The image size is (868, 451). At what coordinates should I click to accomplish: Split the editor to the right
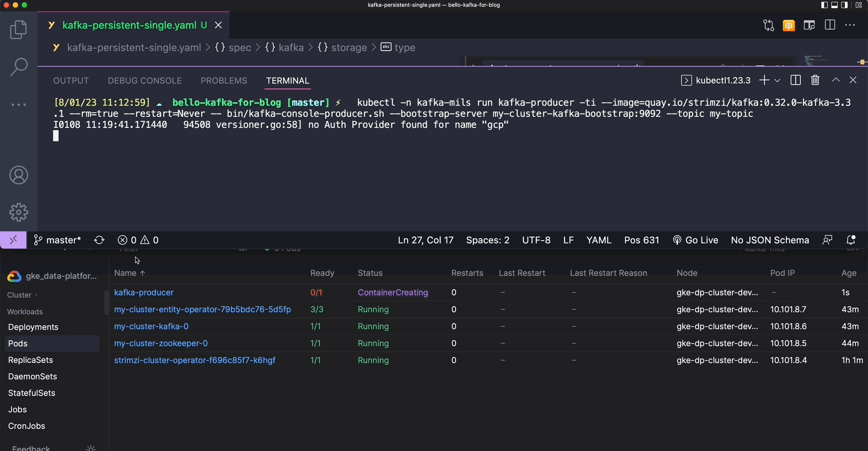830,25
